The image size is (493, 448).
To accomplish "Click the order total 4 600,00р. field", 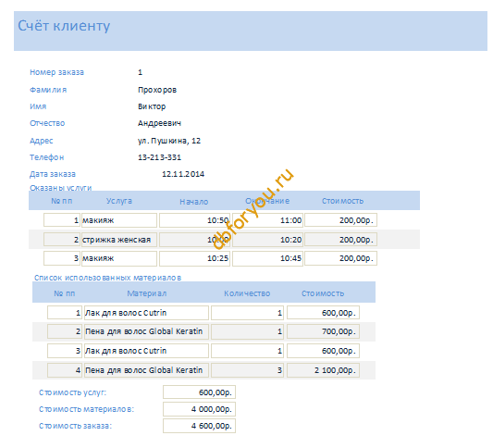I will click(199, 426).
